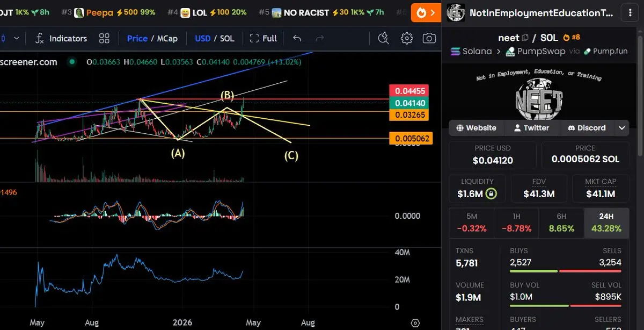Click the TXNS 5,781 value
This screenshot has width=644, height=330.
click(466, 263)
